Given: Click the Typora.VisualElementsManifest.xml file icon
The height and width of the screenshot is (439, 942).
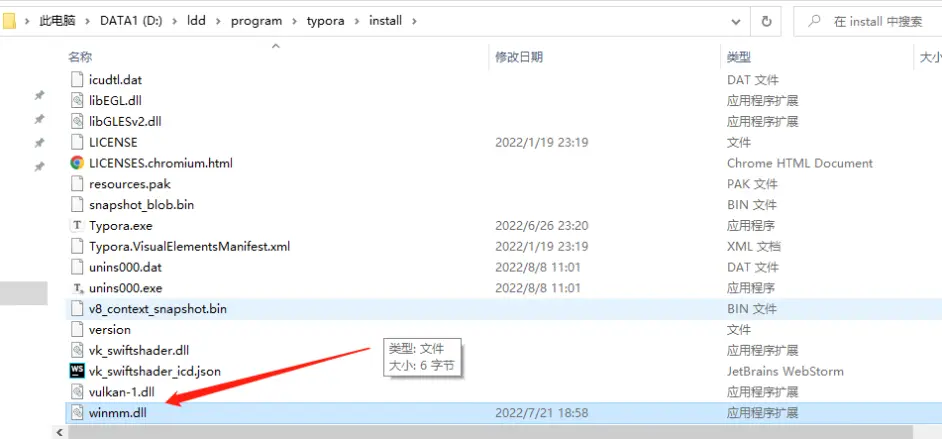Looking at the screenshot, I should [76, 246].
